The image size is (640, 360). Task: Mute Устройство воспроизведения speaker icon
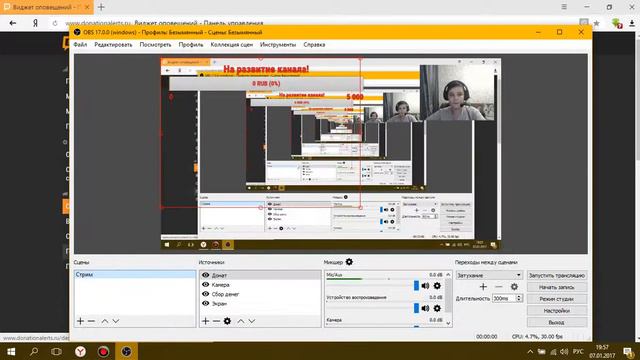click(425, 308)
